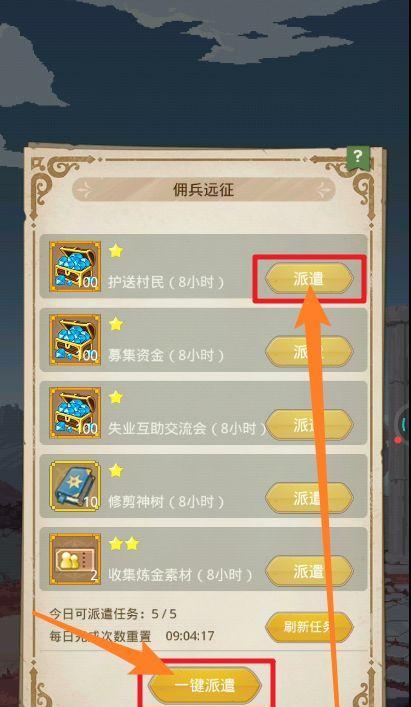
Task: Open the green question mark help icon
Action: pyautogui.click(x=358, y=157)
